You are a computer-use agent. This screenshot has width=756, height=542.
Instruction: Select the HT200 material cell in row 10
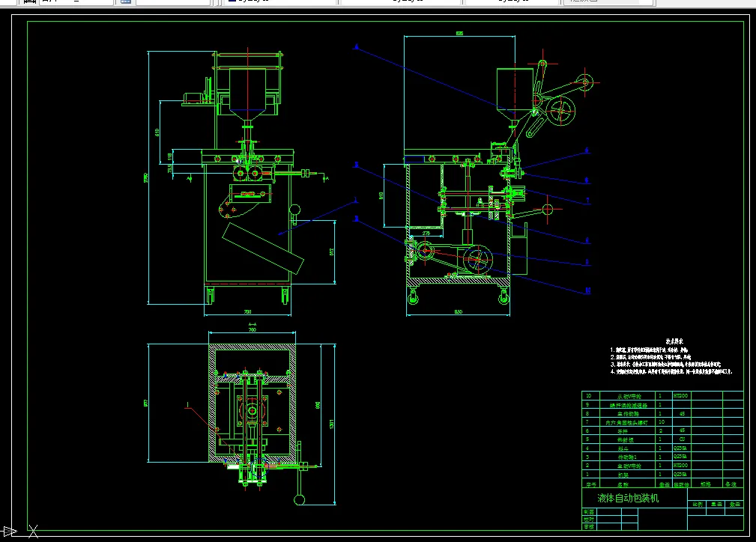pos(681,395)
